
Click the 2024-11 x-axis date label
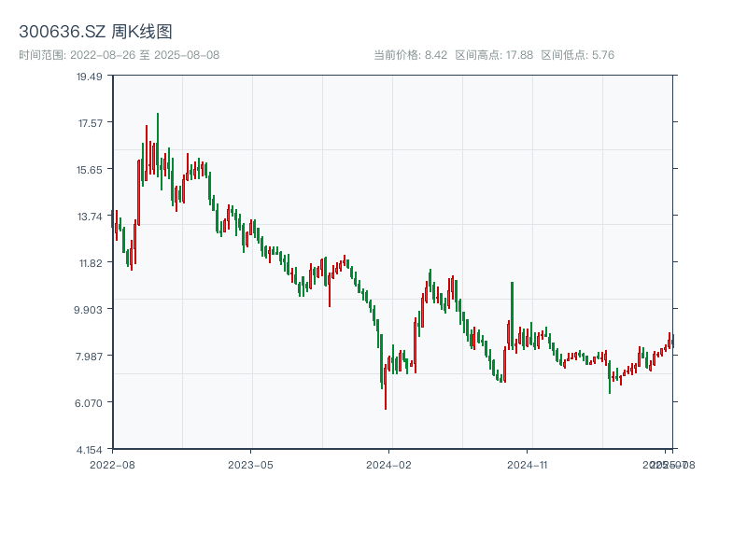[x=528, y=464]
